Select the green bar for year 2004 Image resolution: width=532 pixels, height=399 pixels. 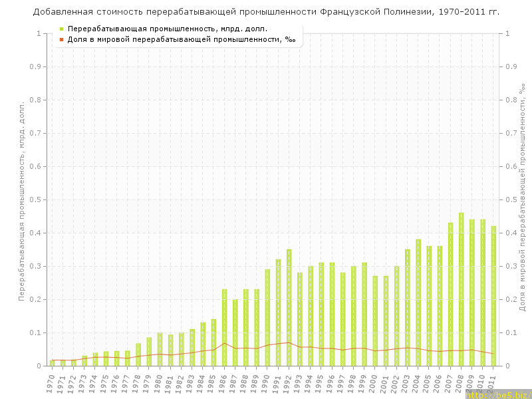click(418, 303)
